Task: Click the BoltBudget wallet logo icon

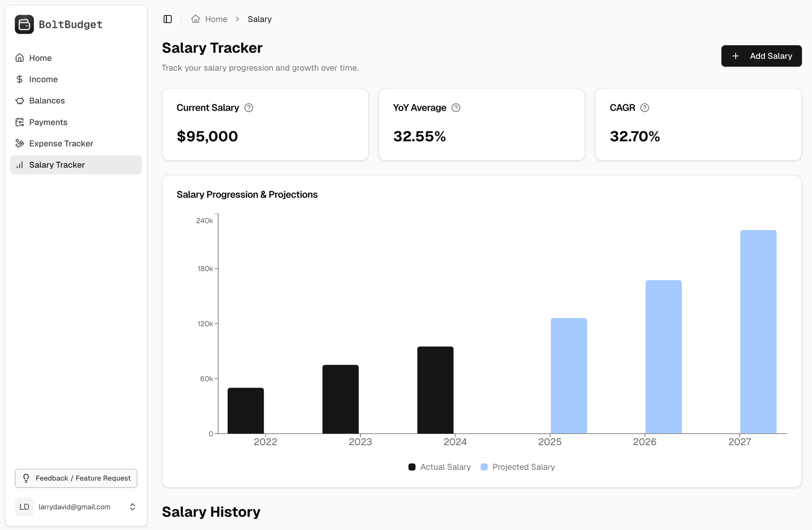Action: (x=24, y=25)
